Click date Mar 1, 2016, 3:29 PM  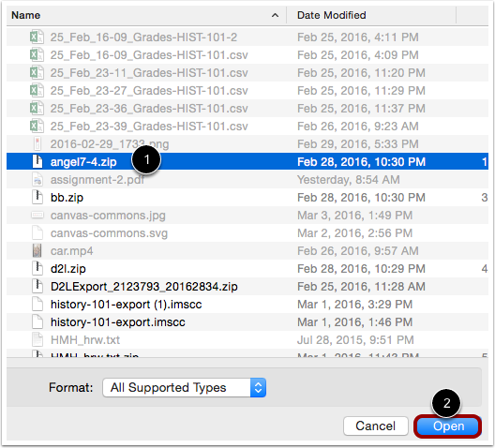point(354,305)
